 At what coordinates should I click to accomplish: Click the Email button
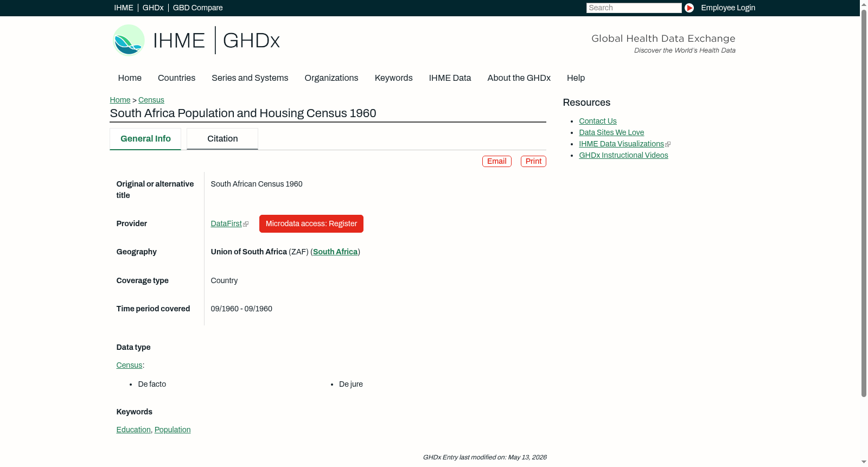coord(497,162)
